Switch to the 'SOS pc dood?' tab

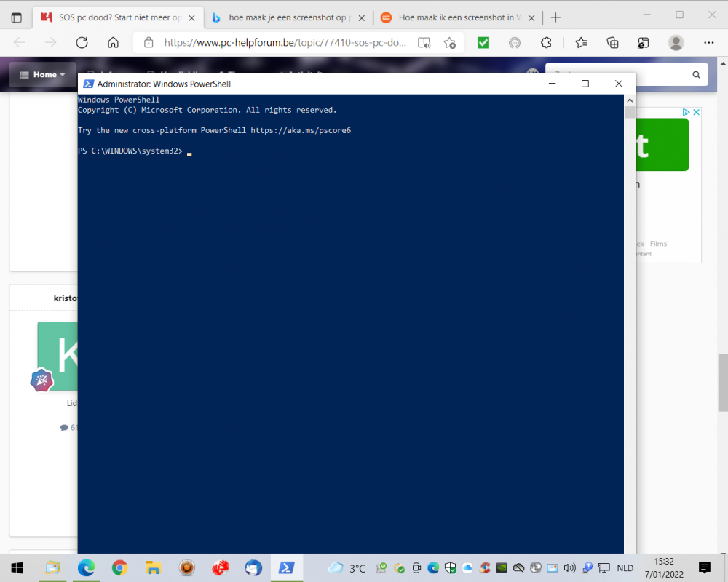pos(119,17)
